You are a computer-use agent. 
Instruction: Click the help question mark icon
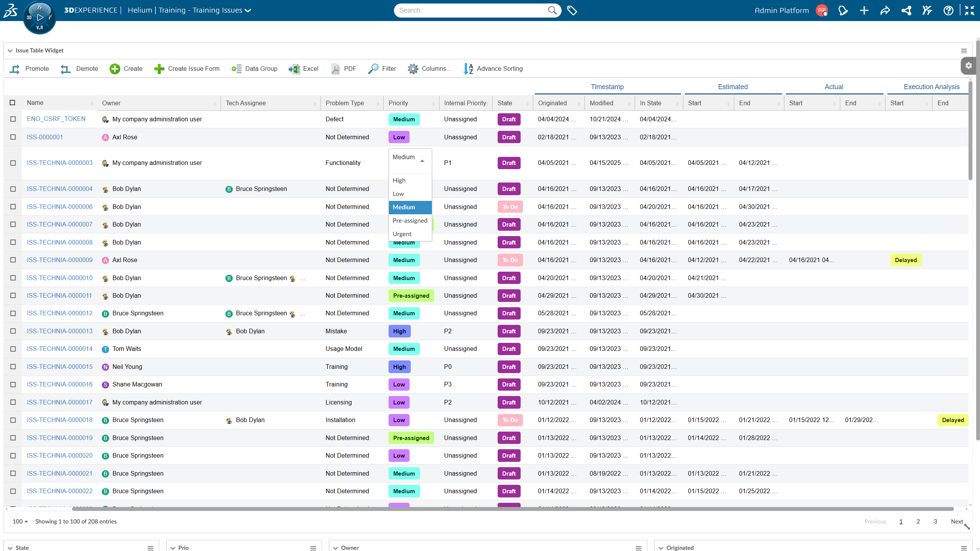tap(949, 10)
